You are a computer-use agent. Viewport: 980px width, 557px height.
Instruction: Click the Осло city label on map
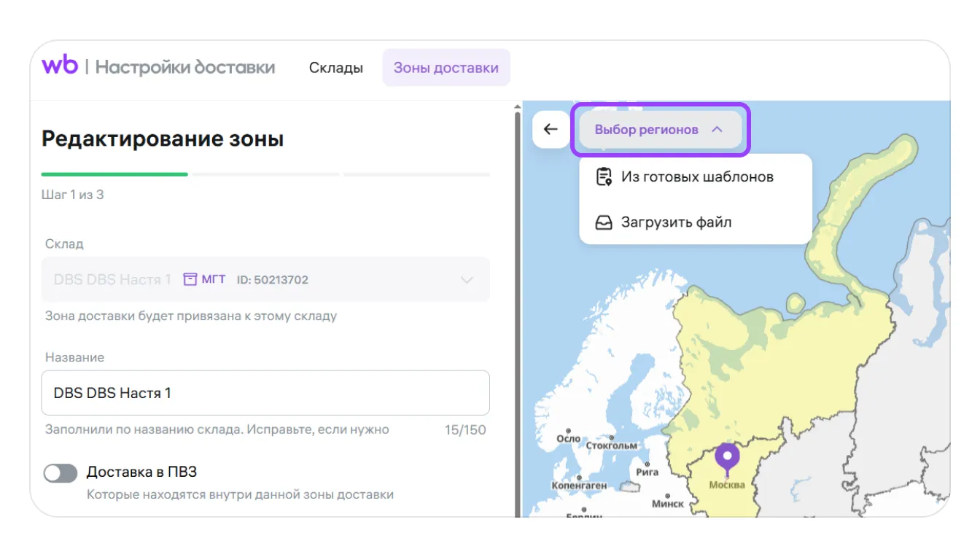[569, 438]
